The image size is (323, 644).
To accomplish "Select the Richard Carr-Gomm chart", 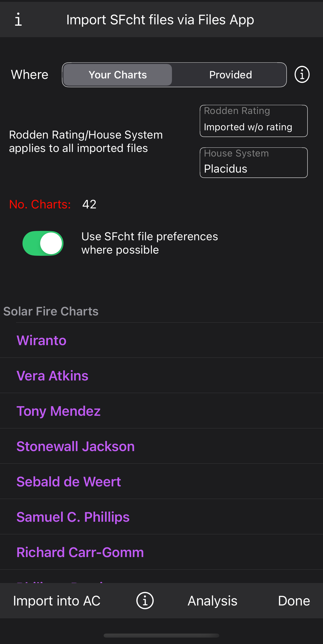I will click(80, 552).
